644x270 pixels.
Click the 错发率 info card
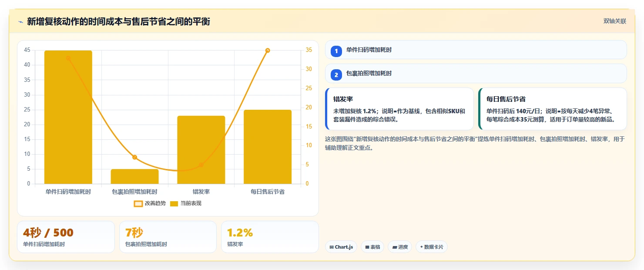399,109
